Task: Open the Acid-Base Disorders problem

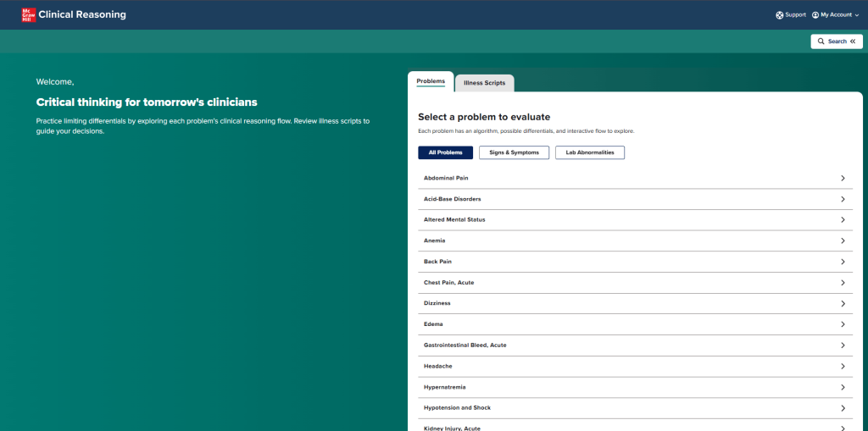Action: [453, 199]
